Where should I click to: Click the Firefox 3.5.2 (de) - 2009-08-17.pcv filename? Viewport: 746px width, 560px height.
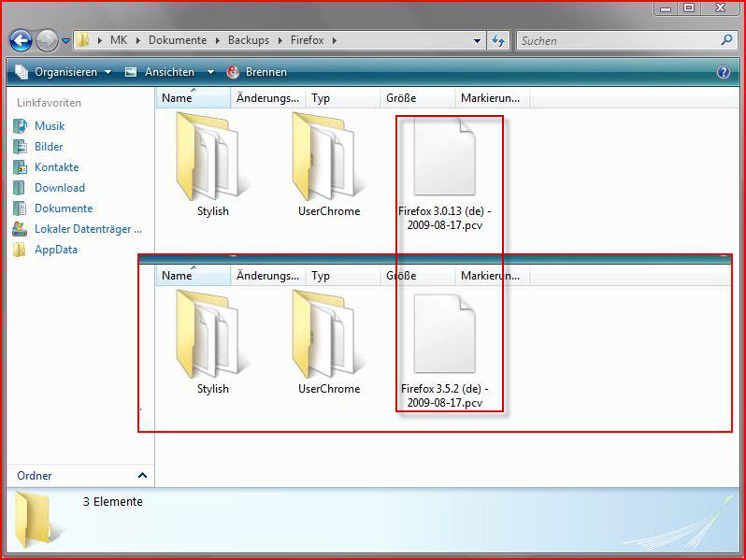click(445, 395)
